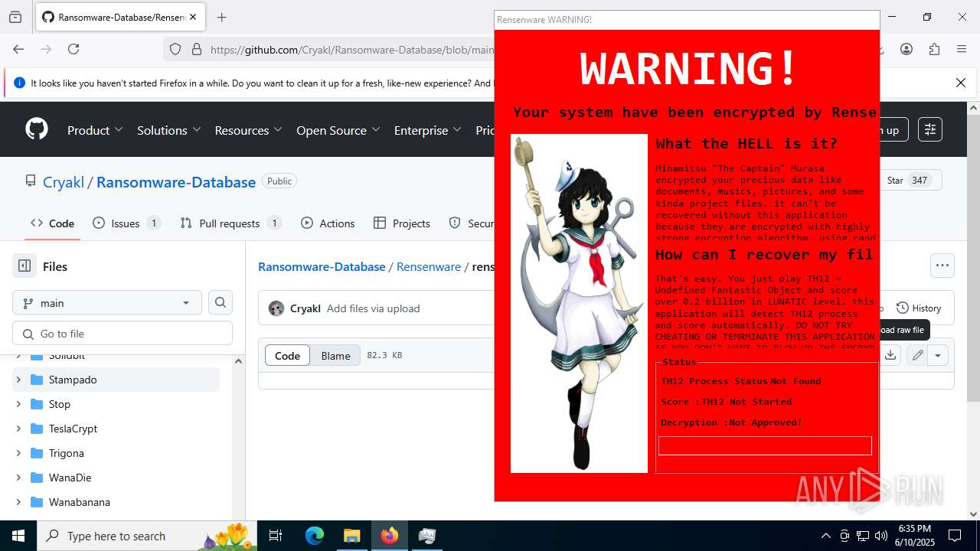
Task: Select Code view toggle
Action: [x=288, y=355]
